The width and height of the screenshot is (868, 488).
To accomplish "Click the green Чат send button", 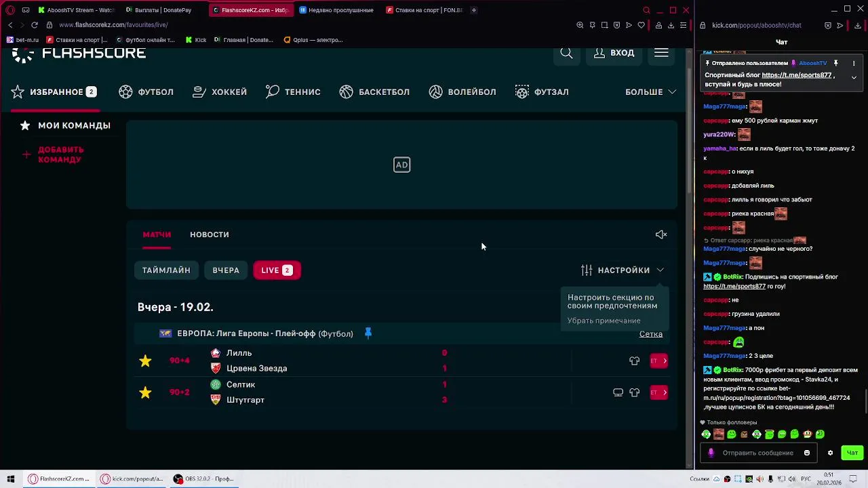I will [852, 453].
